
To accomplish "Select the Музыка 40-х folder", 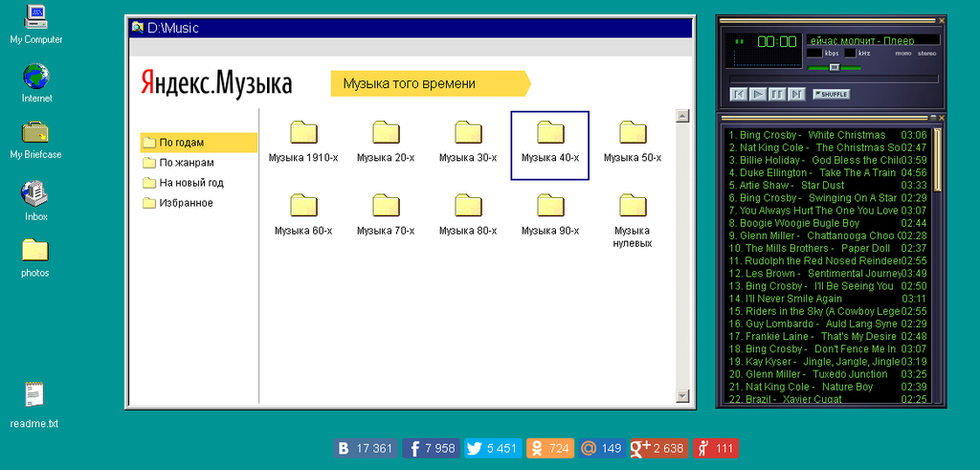I will point(550,145).
